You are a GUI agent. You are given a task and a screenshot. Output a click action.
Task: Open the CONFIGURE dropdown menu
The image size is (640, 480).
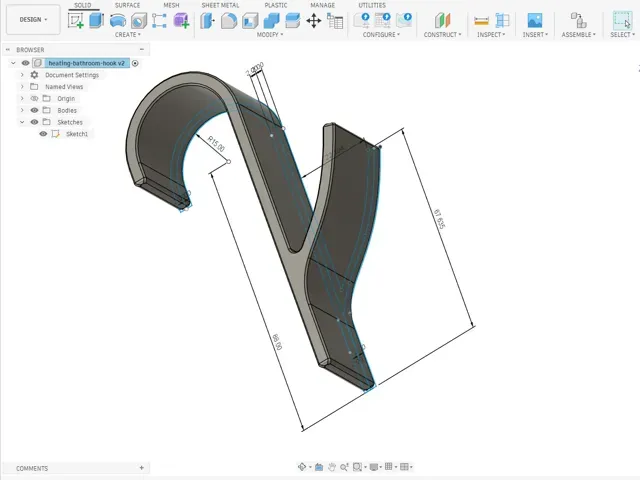pyautogui.click(x=381, y=35)
